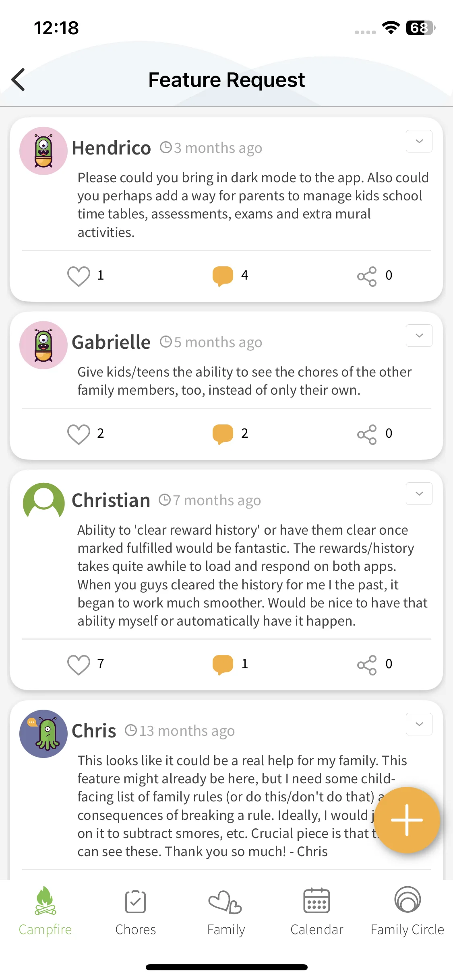
Task: Like Christian's reward history post
Action: (x=79, y=665)
